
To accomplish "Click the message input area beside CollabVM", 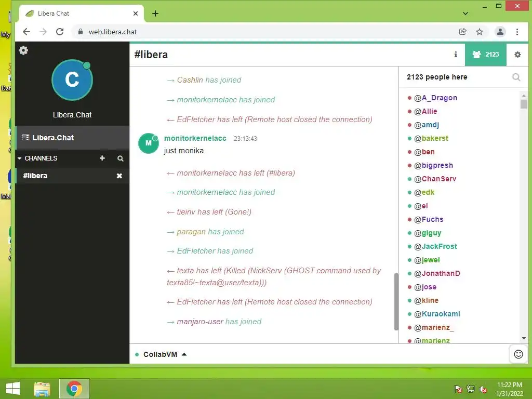I will click(348, 354).
